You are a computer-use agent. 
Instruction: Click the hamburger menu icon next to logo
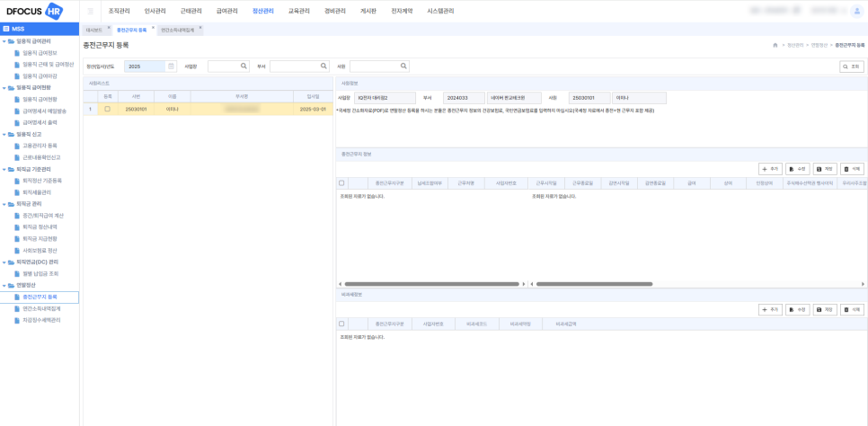[90, 11]
